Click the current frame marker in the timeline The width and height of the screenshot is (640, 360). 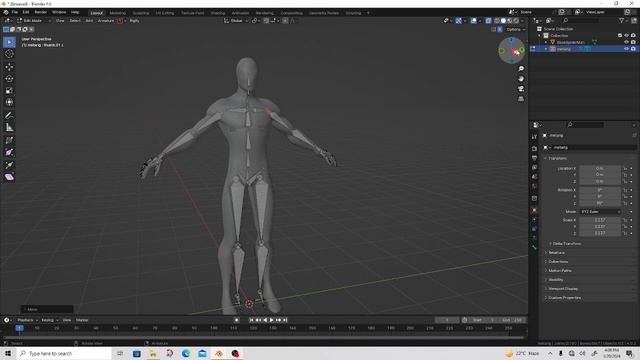click(19, 328)
